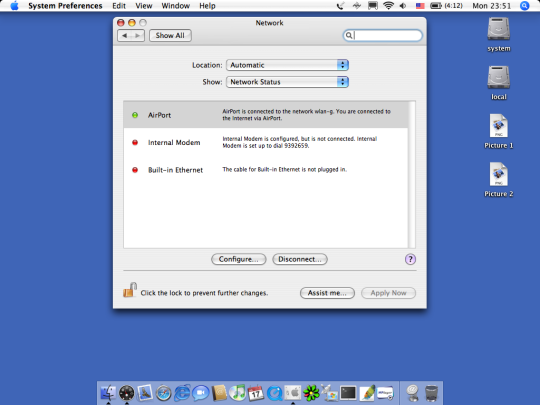This screenshot has height=405, width=540.
Task: Click the lock icon to prevent changes
Action: click(x=130, y=290)
